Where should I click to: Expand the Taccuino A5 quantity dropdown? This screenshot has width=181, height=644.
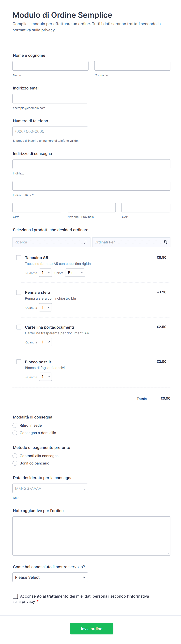[45, 272]
